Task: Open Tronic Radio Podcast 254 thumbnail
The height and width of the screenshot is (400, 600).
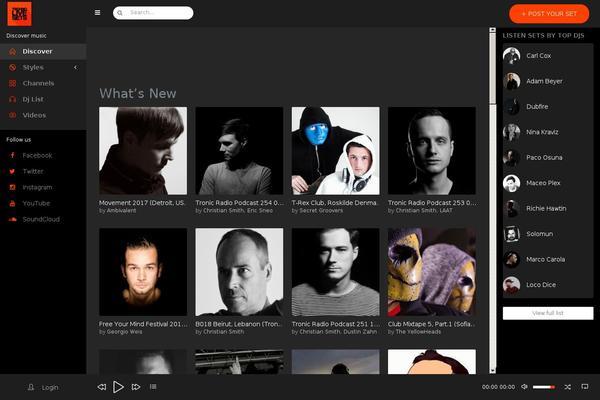Action: 240,151
